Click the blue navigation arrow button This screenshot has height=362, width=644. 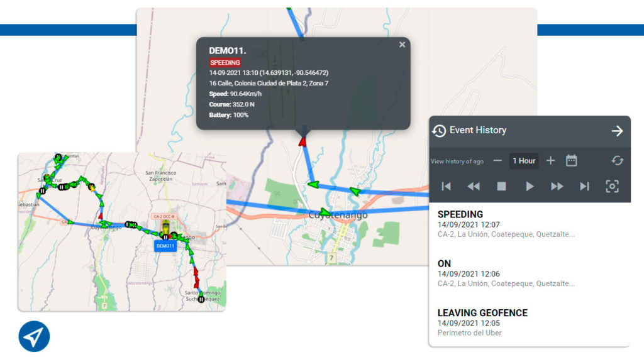[34, 336]
